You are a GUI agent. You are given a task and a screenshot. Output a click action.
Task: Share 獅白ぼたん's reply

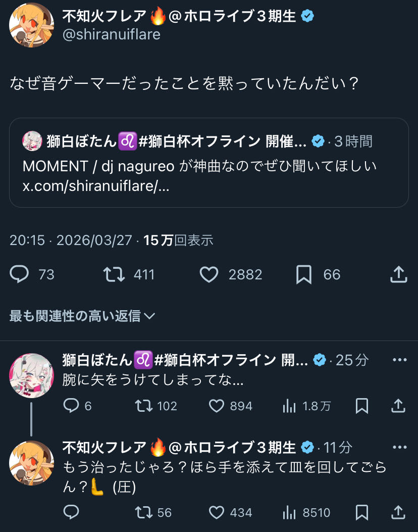(398, 406)
